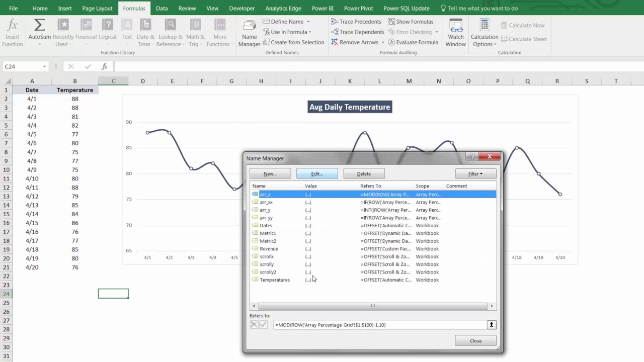Click the Select All corner triangle
The width and height of the screenshot is (644, 362).
tap(7, 81)
